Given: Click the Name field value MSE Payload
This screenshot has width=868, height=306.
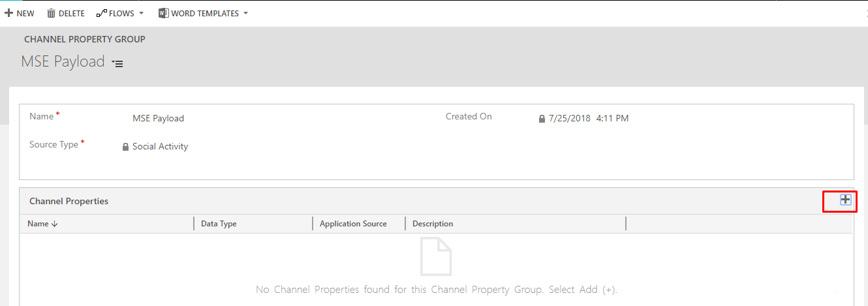Looking at the screenshot, I should (158, 119).
